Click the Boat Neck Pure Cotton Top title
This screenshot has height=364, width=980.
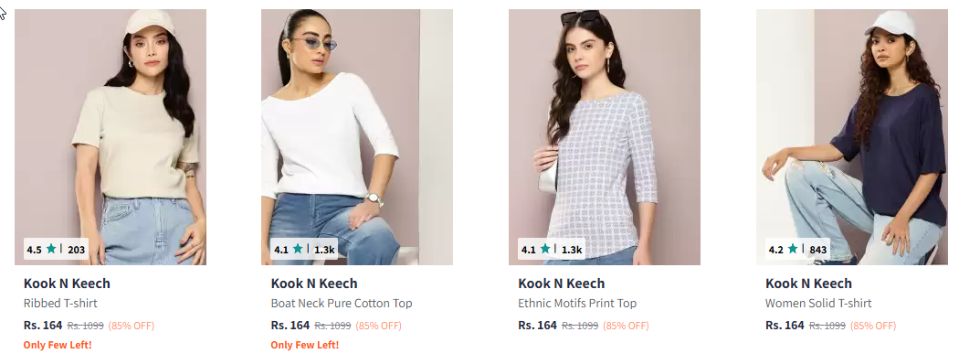coord(342,304)
